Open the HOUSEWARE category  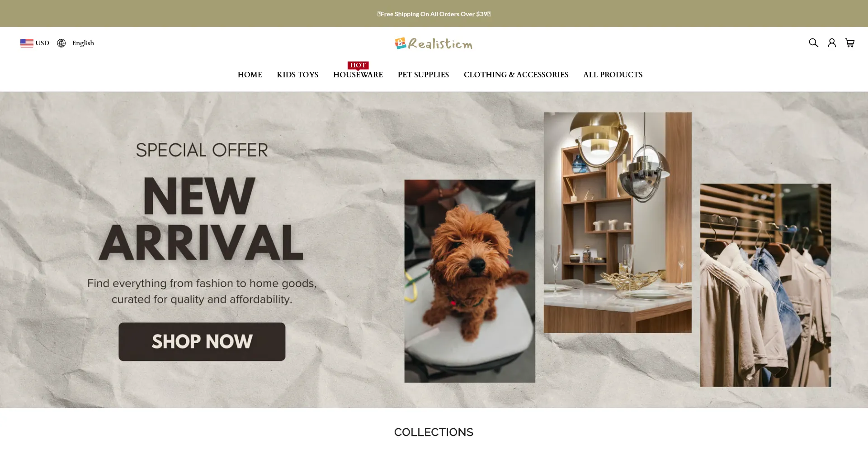[358, 75]
